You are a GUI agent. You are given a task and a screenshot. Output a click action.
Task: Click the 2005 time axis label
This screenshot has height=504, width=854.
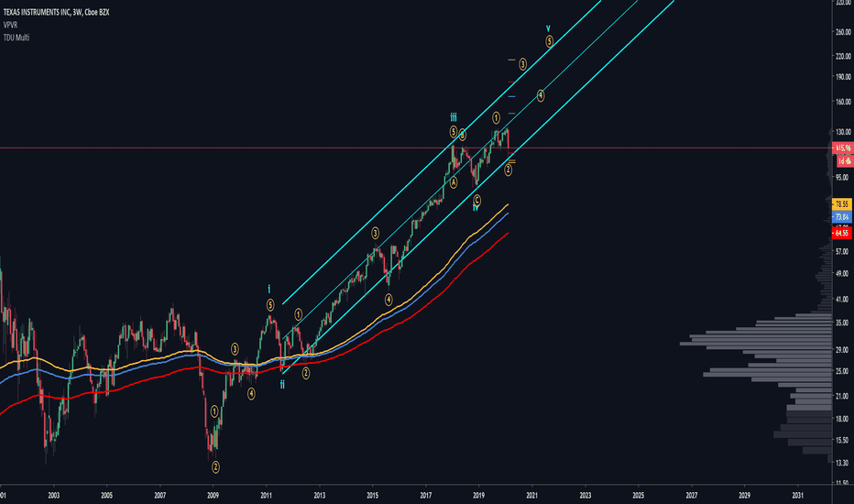coord(106,495)
